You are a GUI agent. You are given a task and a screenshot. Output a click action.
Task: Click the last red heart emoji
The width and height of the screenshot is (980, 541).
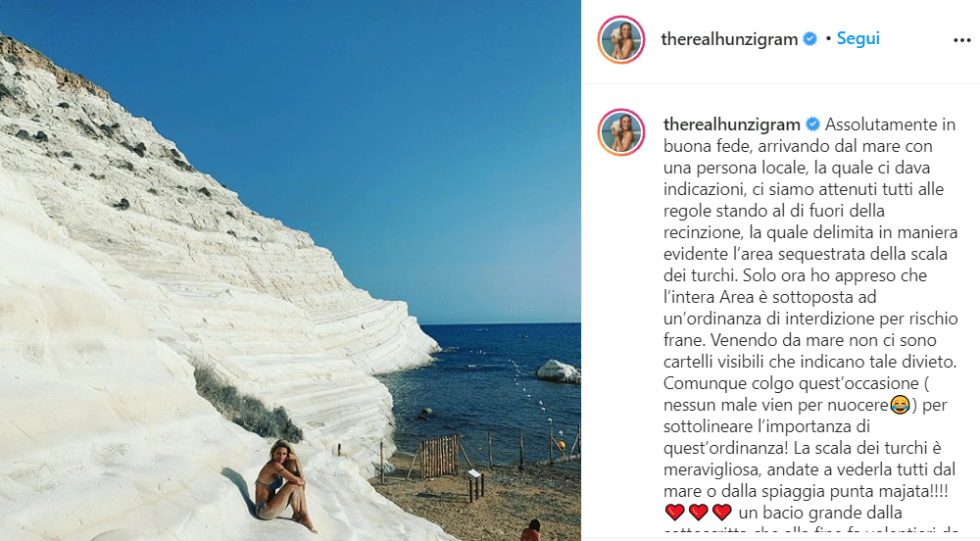pyautogui.click(x=722, y=513)
